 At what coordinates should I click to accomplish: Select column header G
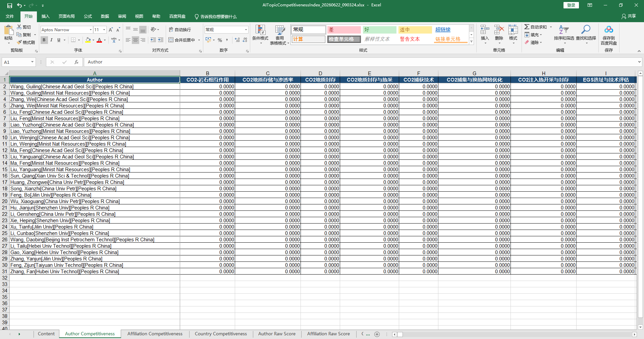[474, 74]
